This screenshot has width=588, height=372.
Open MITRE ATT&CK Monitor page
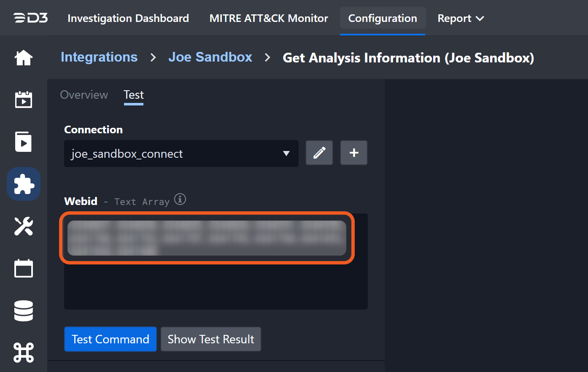coord(269,19)
